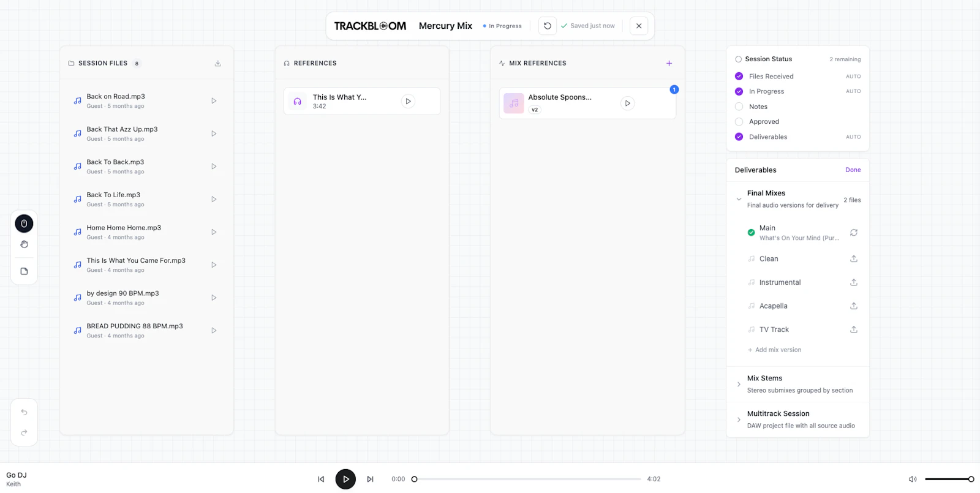Select the note tool in left toolbar

(x=24, y=271)
